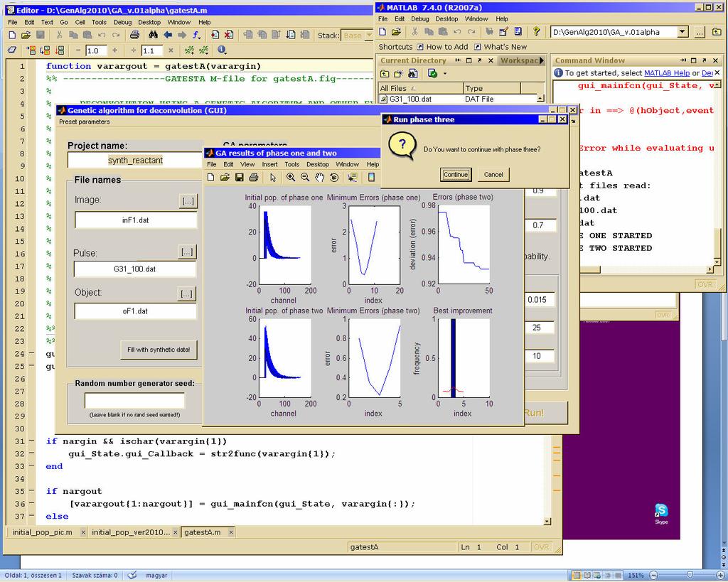Open the Stack dropdown in the Editor
Viewport: 728px width, 582px height.
pos(370,36)
